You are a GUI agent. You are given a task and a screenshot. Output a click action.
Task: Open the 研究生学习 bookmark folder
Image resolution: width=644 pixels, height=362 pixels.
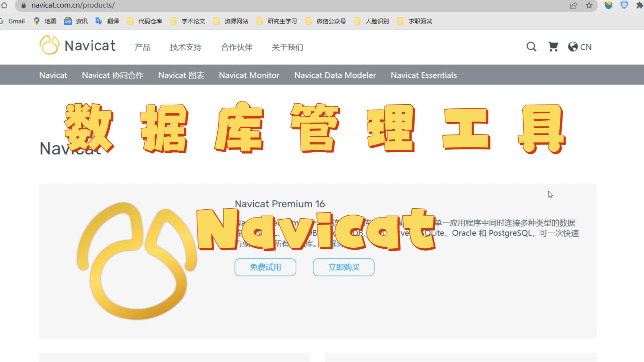coord(277,21)
